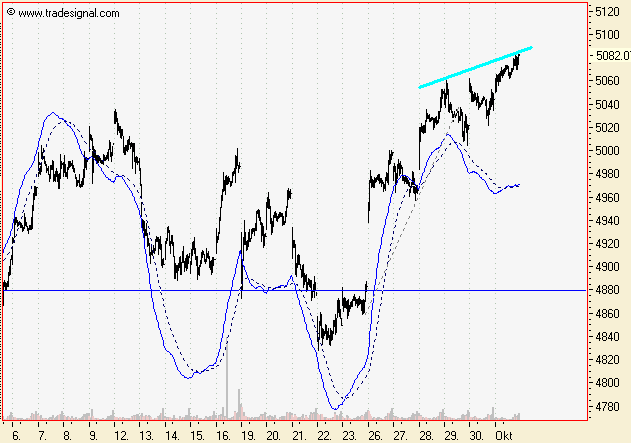Click the date label 9. on time axis
The image size is (631, 443).
tap(93, 436)
